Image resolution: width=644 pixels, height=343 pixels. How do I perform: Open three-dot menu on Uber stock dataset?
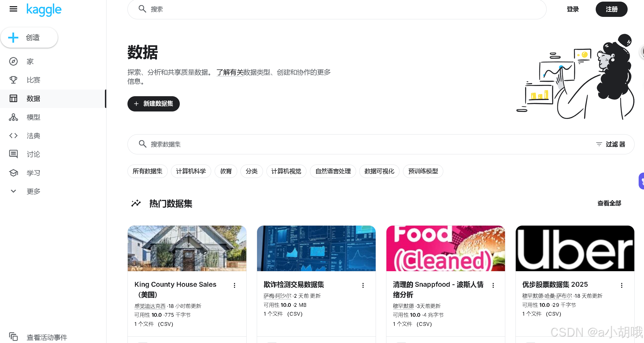tap(622, 285)
